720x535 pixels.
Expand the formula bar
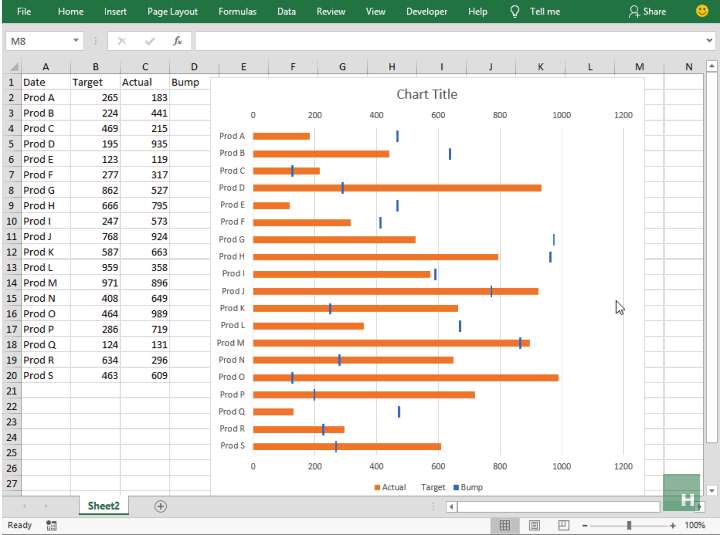coord(709,40)
